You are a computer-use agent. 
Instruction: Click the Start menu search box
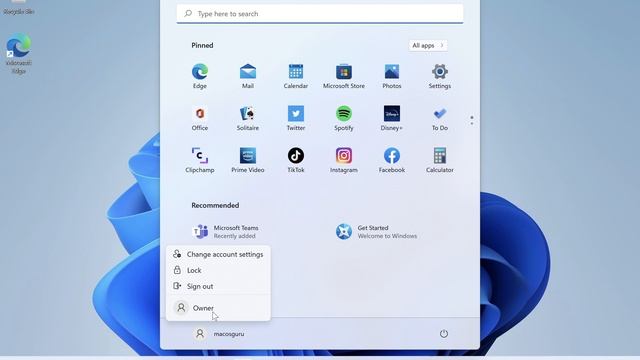click(320, 13)
